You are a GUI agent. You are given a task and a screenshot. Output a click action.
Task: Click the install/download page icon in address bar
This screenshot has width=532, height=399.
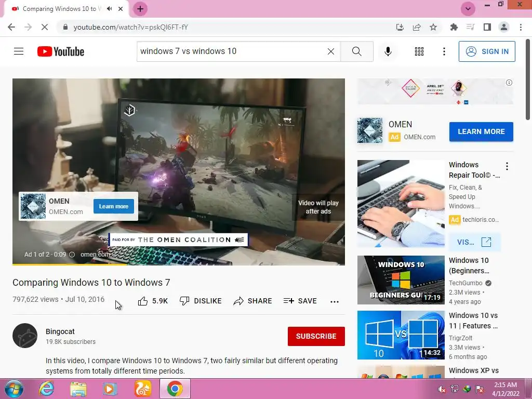(400, 27)
